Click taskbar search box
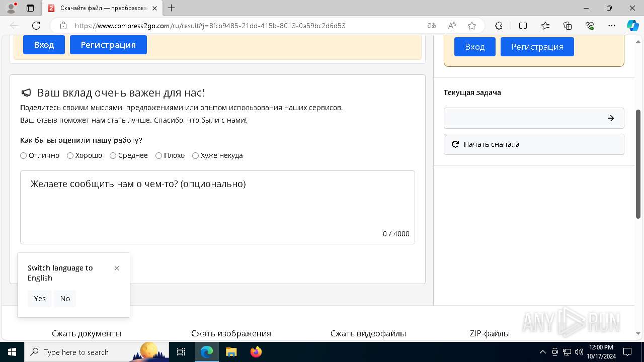 [x=97, y=352]
